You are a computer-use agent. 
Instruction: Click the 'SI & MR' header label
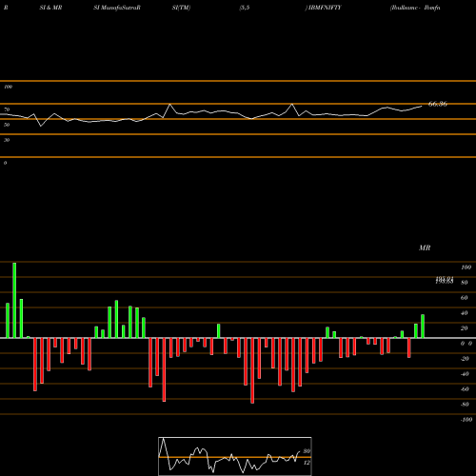50,8
